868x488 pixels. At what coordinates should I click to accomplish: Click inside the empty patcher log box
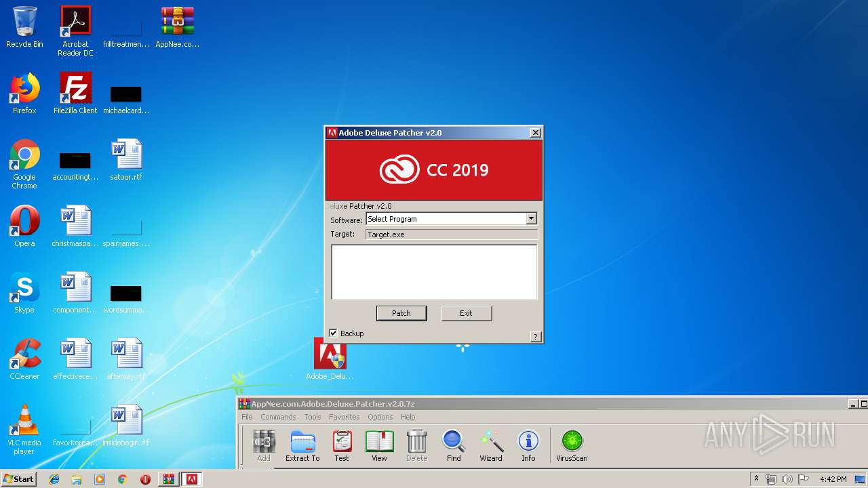point(434,272)
